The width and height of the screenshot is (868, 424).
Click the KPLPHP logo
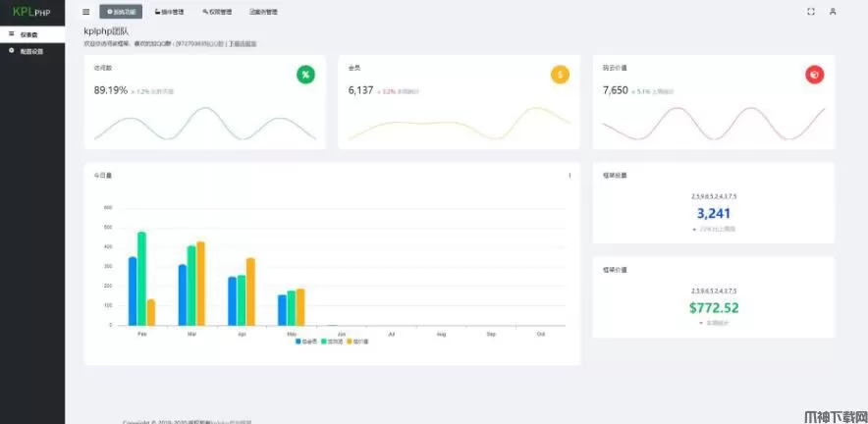(x=32, y=12)
